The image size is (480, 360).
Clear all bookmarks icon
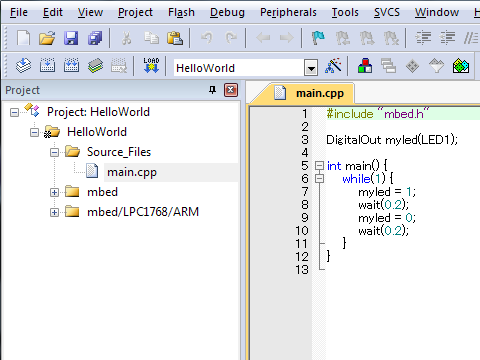391,38
